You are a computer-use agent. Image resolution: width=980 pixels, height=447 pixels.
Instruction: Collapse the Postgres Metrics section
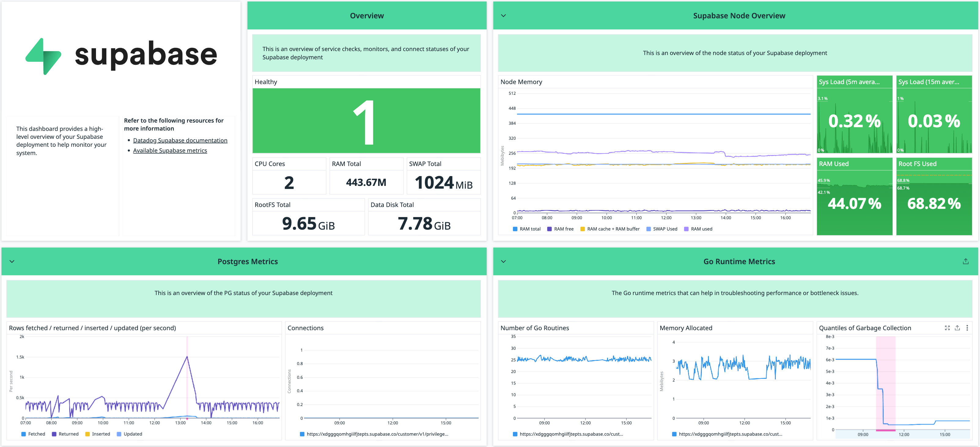point(11,261)
